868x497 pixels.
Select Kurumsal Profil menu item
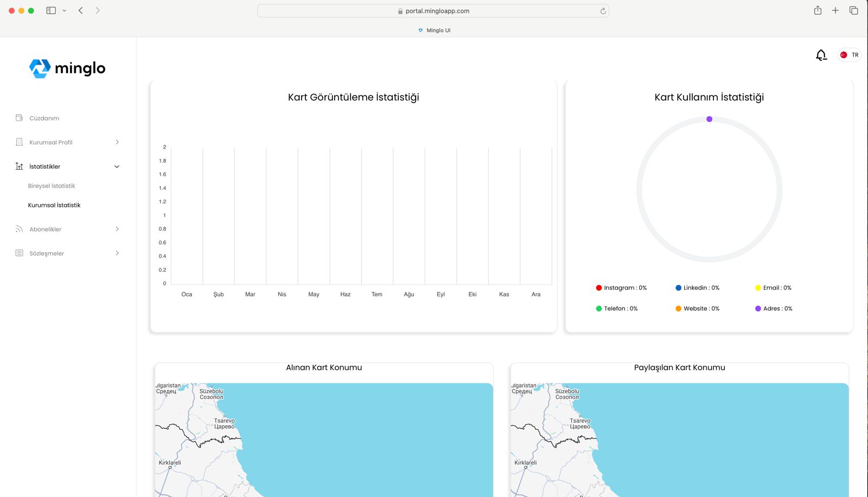tap(51, 142)
